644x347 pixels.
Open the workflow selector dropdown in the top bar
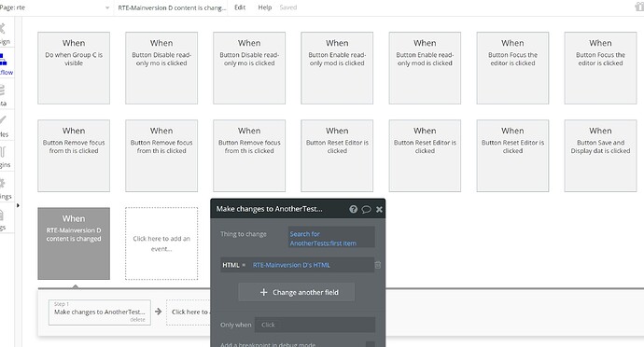tap(172, 7)
